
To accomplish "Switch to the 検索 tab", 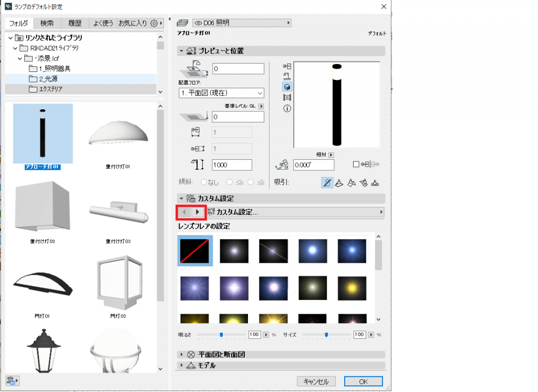I will coord(47,23).
